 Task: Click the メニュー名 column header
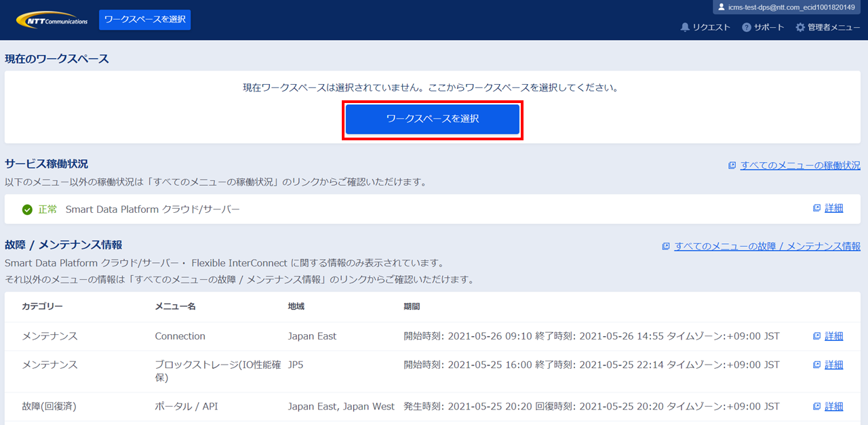click(175, 306)
